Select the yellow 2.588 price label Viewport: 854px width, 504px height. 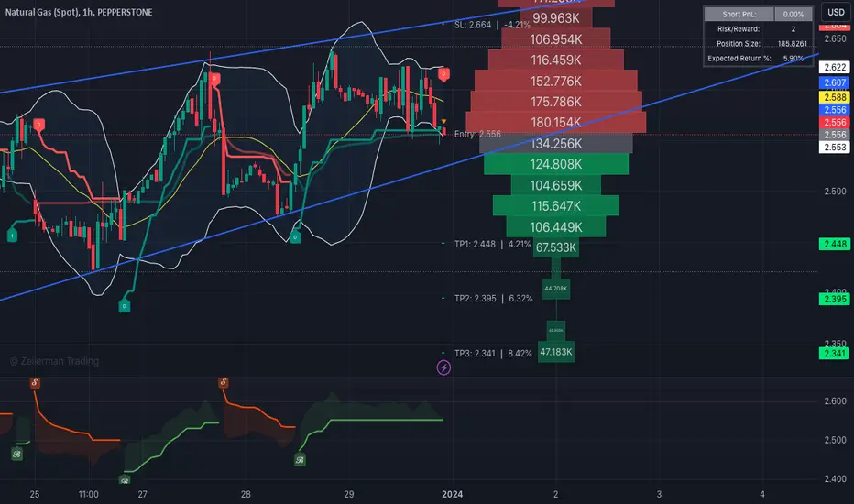[835, 97]
